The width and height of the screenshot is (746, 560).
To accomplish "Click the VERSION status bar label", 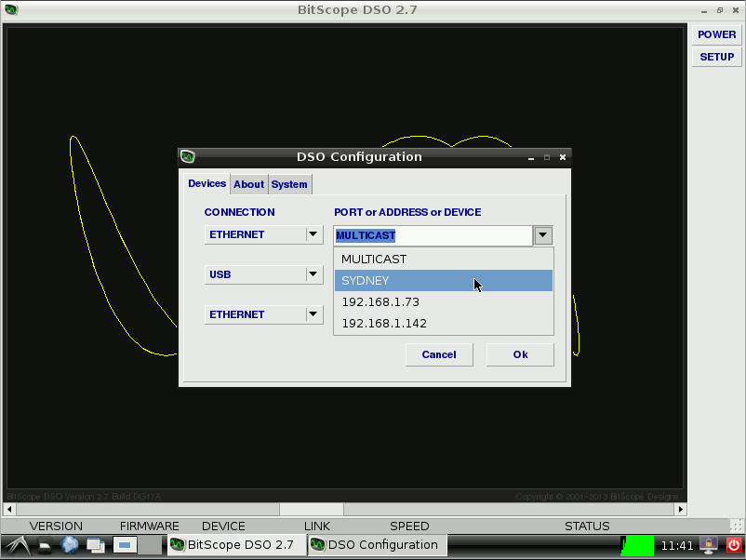I will tap(56, 527).
